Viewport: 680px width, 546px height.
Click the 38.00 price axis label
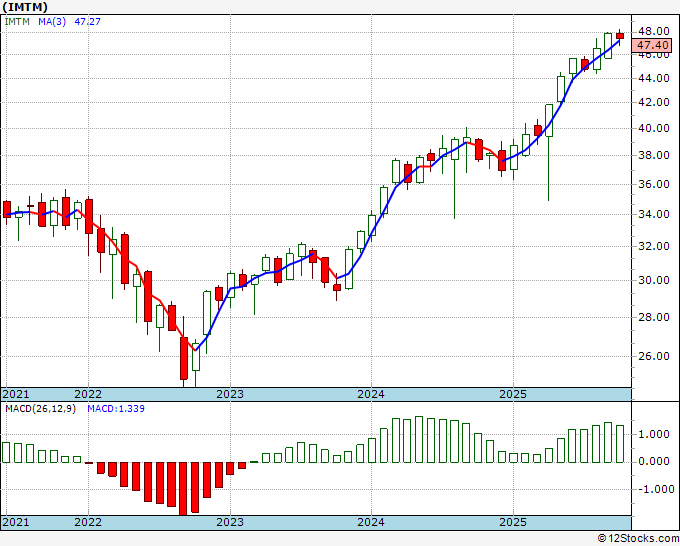pos(654,155)
